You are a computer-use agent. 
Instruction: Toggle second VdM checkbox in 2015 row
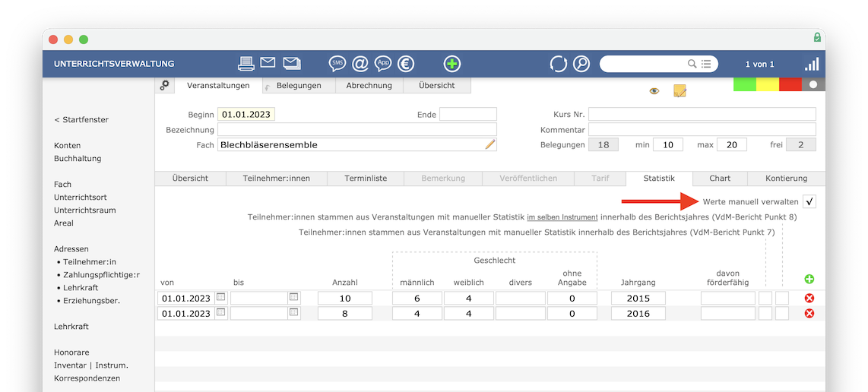(x=782, y=299)
